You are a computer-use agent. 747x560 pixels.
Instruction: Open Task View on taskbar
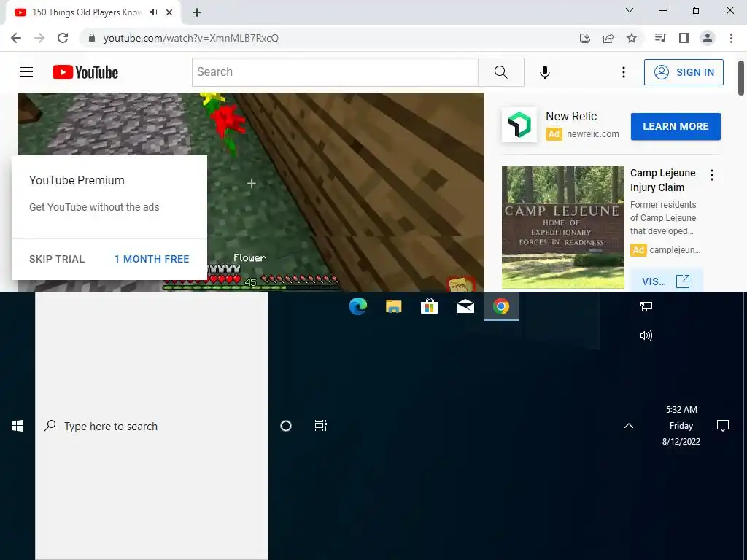click(321, 426)
